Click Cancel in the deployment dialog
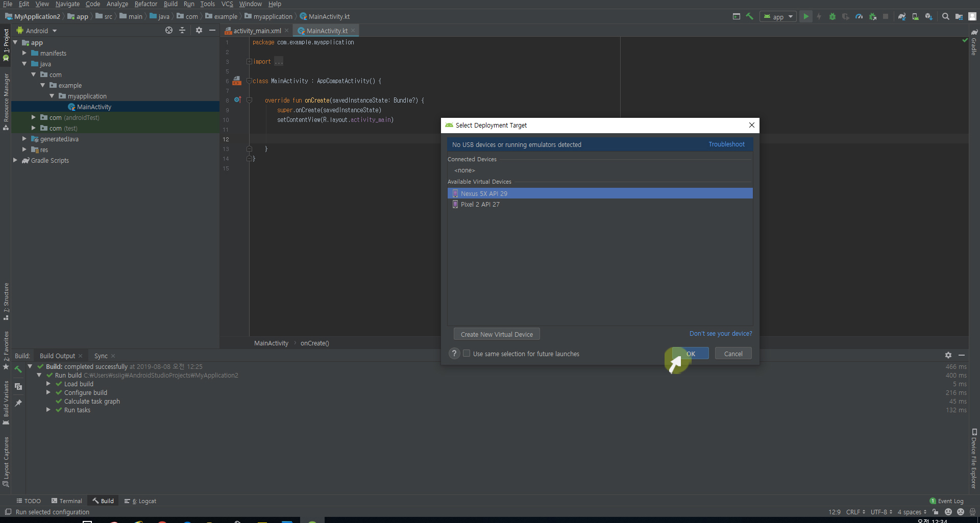 pos(733,354)
